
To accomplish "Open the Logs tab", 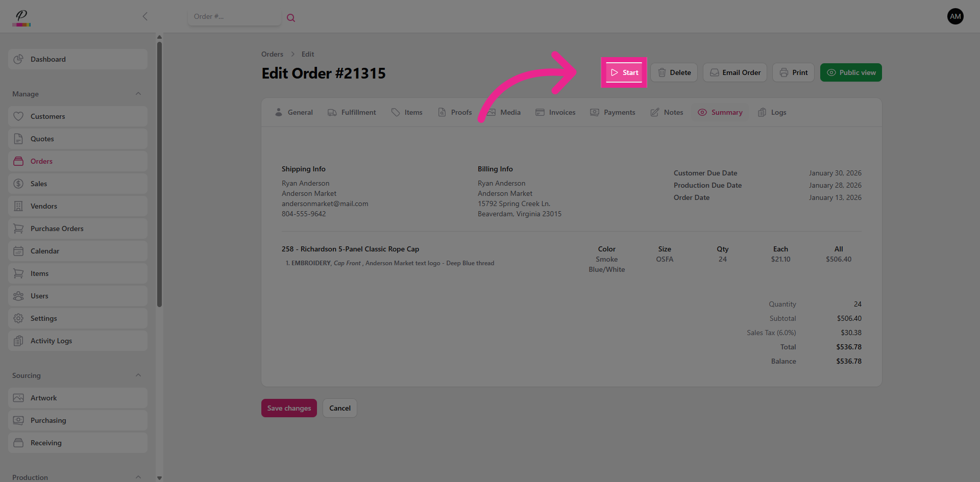I will [772, 112].
